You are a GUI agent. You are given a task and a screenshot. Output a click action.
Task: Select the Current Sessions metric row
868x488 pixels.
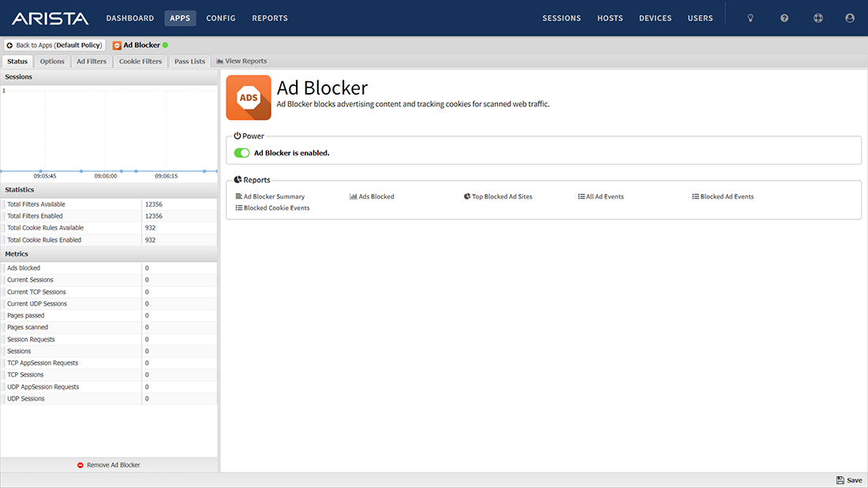(x=109, y=280)
